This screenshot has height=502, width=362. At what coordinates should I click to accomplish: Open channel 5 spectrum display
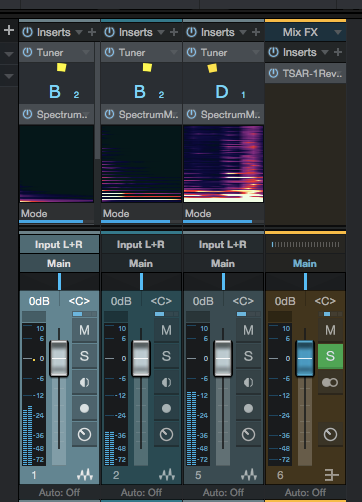coord(223,164)
